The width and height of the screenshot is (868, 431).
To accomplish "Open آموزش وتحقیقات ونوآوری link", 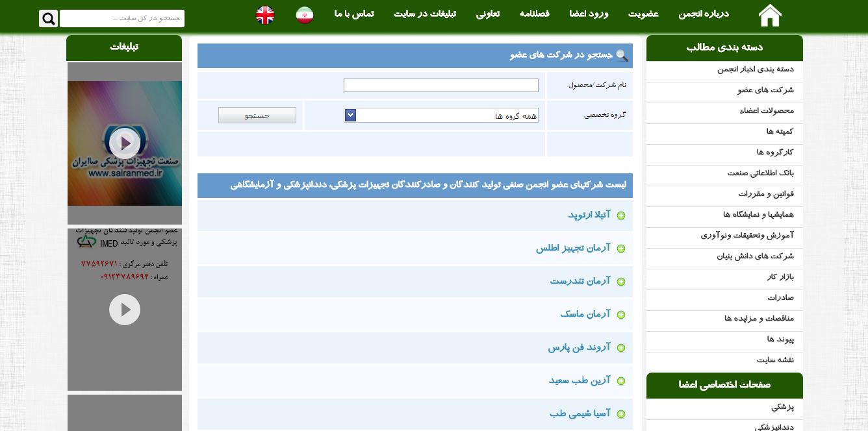I will click(747, 236).
